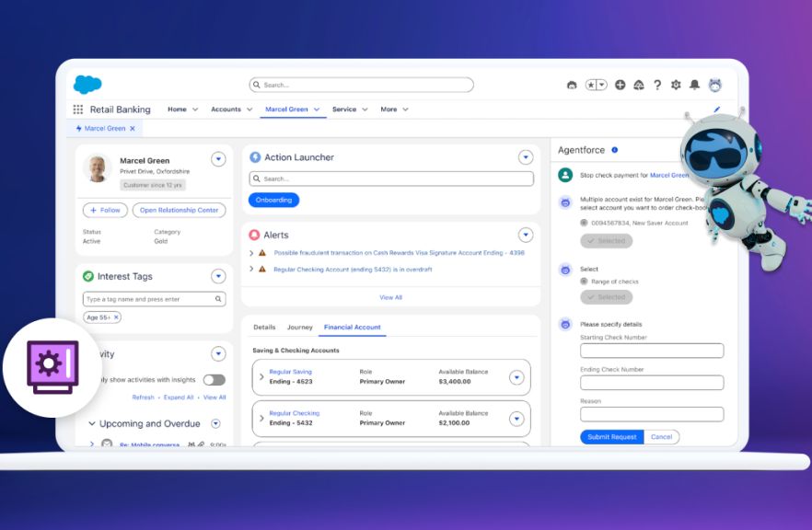Expand the Accounts navigation dropdown
Image resolution: width=812 pixels, height=530 pixels.
[249, 109]
